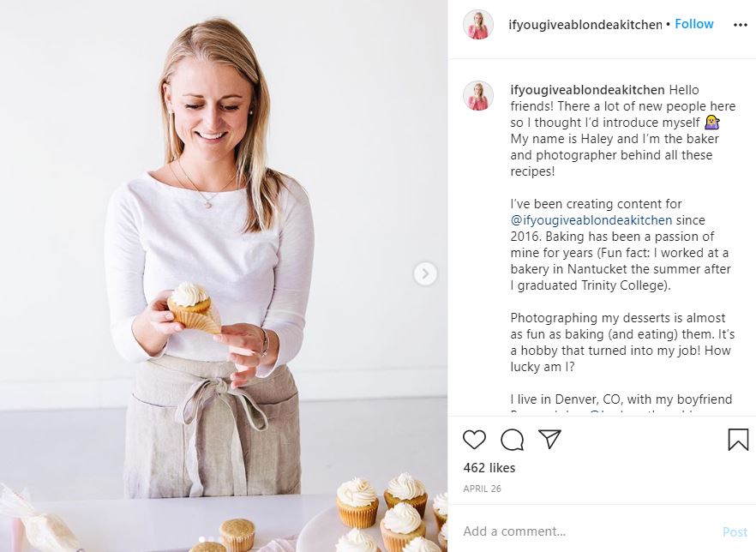The width and height of the screenshot is (756, 552).
Task: Open the three-dot more options menu
Action: 740,25
